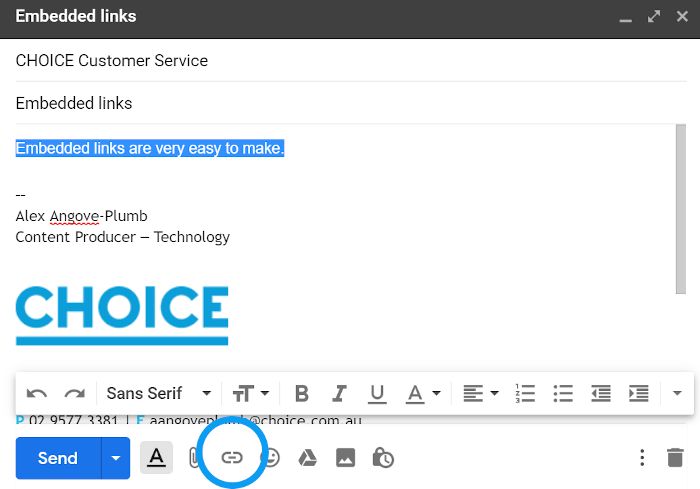Click the Insert photo icon
This screenshot has height=489, width=700.
[345, 457]
